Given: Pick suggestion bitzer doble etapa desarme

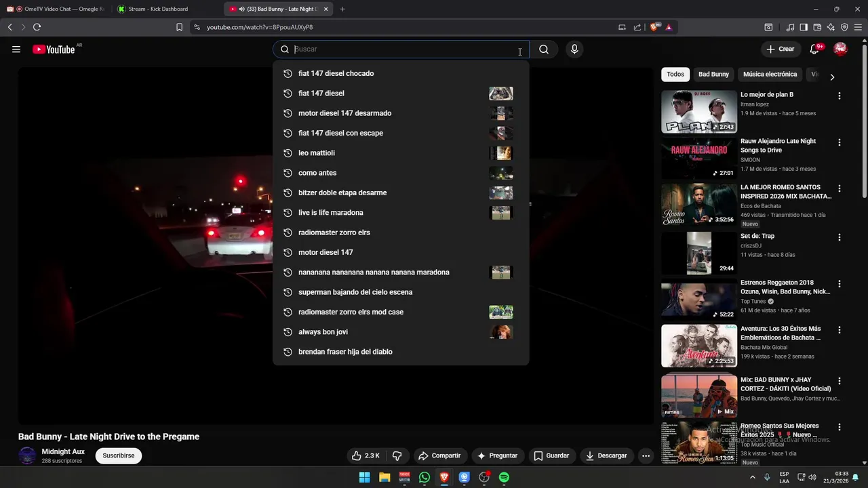Looking at the screenshot, I should pos(400,192).
